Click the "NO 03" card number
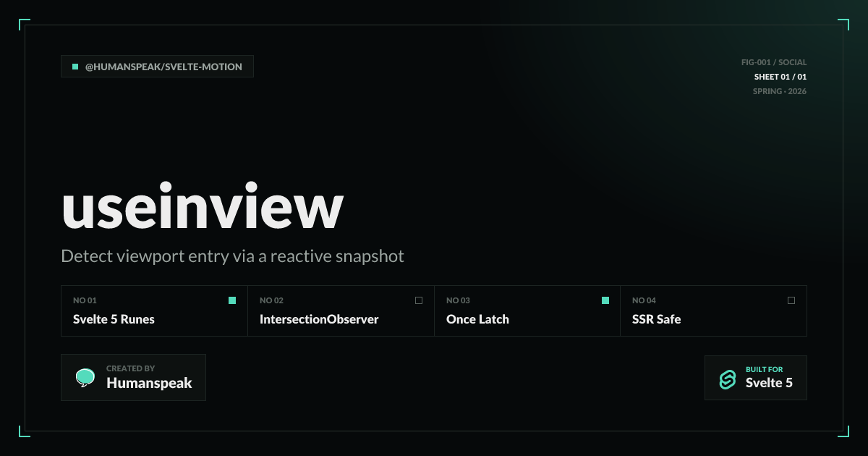The width and height of the screenshot is (868, 456). pos(458,300)
